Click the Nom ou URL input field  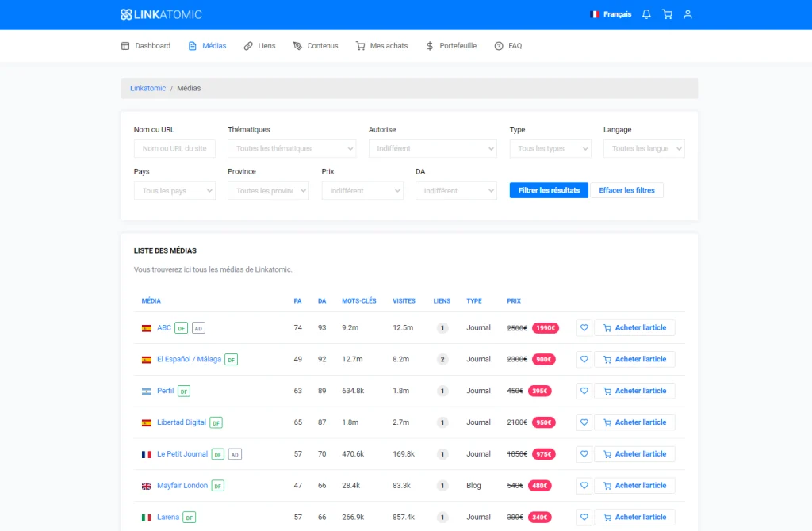coord(174,148)
